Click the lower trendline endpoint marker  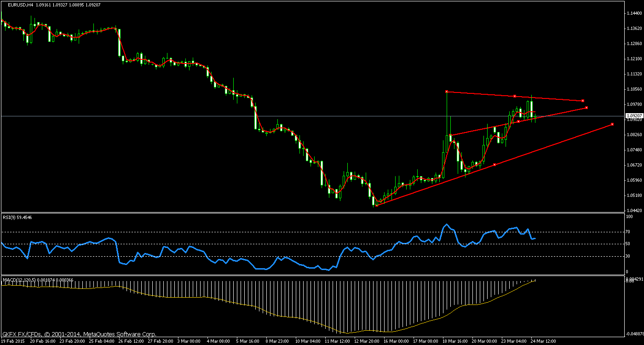pos(612,124)
